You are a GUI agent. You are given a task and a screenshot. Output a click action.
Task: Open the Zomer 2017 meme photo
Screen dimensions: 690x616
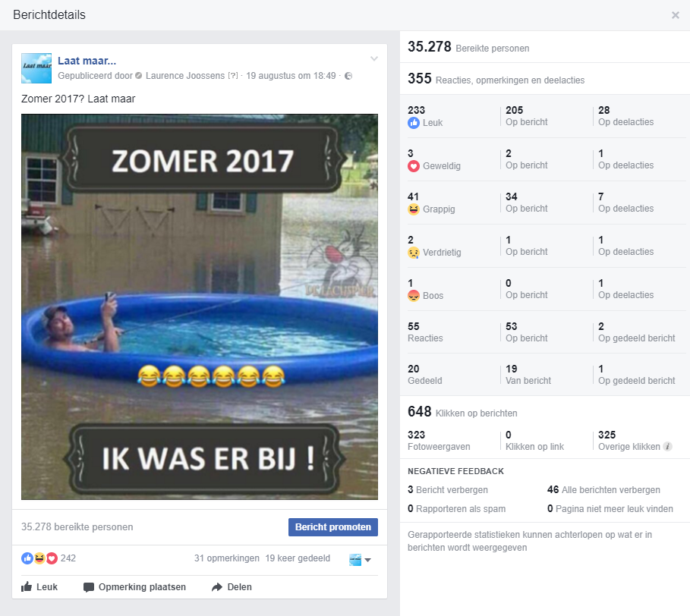coord(200,307)
